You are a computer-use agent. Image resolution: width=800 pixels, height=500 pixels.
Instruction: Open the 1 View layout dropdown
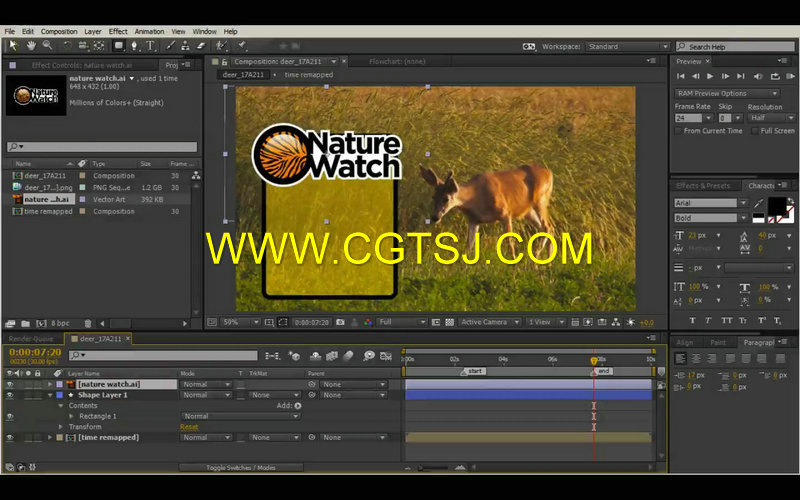point(546,322)
